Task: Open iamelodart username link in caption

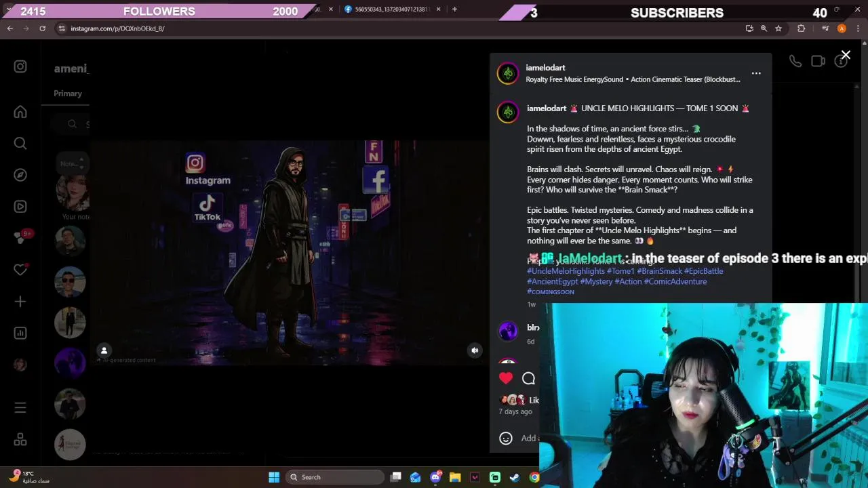Action: (547, 108)
